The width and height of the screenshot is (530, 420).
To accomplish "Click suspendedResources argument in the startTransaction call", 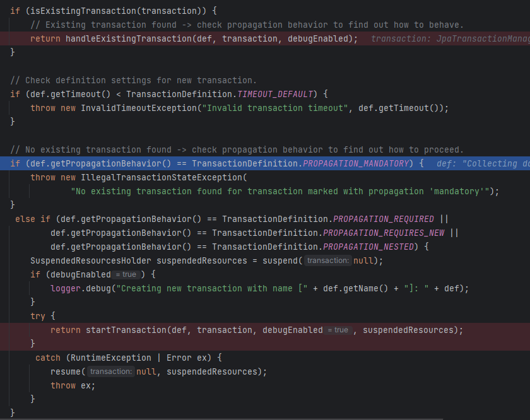I will point(408,330).
